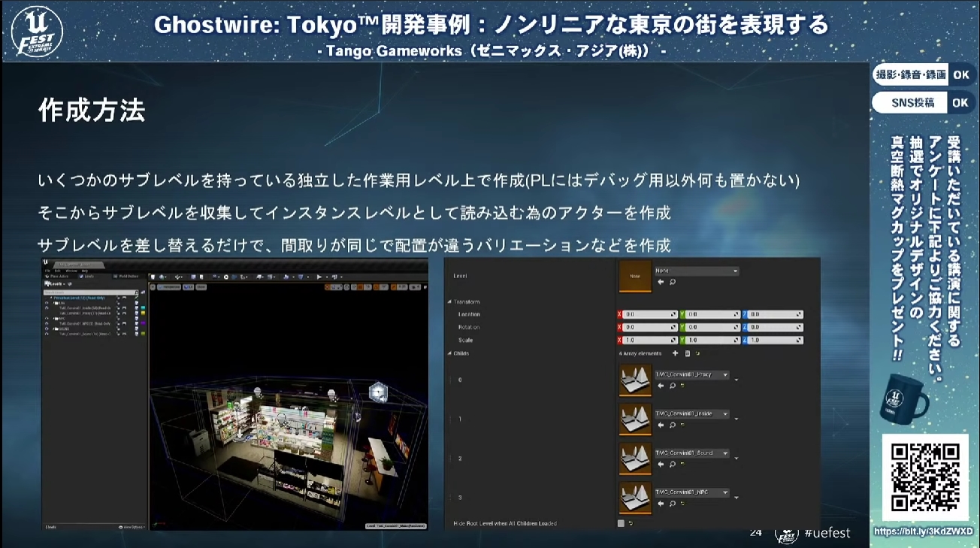Toggle visibility of the TMC_Convini01_NPC level
This screenshot has height=548, width=980.
click(47, 323)
